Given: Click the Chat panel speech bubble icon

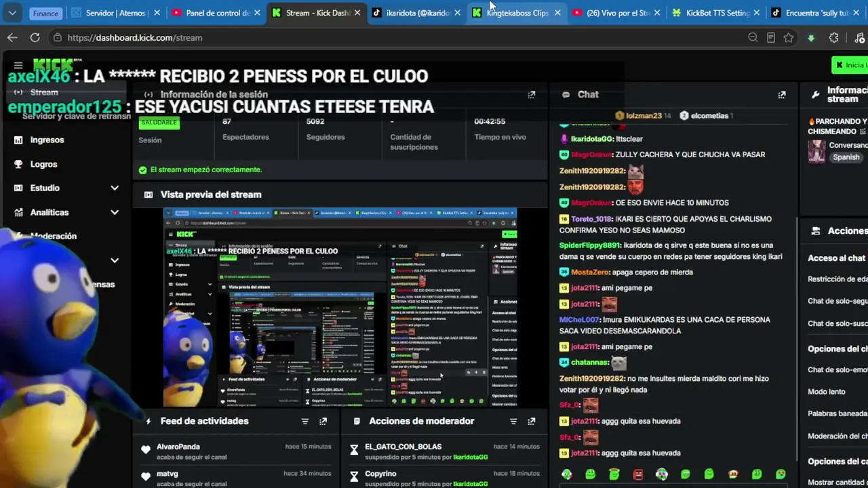Looking at the screenshot, I should click(x=566, y=95).
